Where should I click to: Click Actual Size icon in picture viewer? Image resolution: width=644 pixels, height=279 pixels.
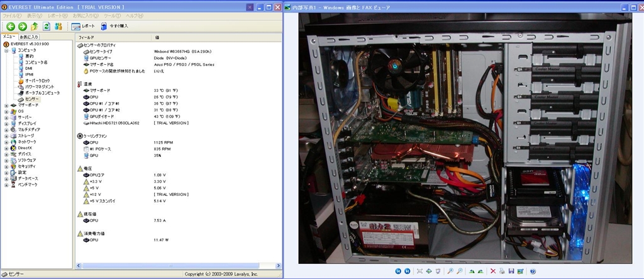tap(429, 271)
